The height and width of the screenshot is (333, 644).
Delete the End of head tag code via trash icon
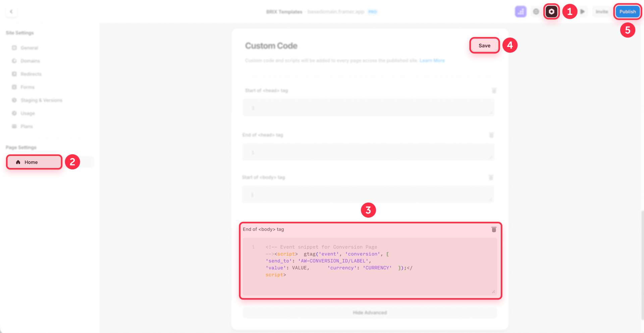[492, 135]
